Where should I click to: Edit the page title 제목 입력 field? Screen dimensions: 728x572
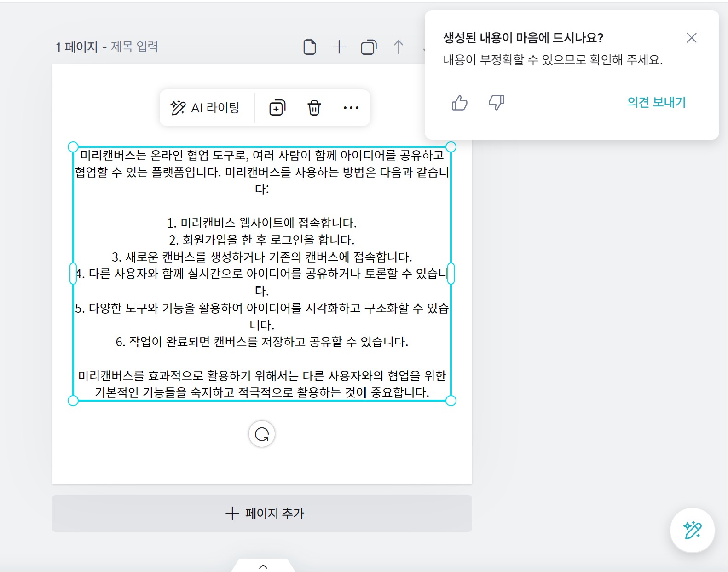[x=134, y=47]
